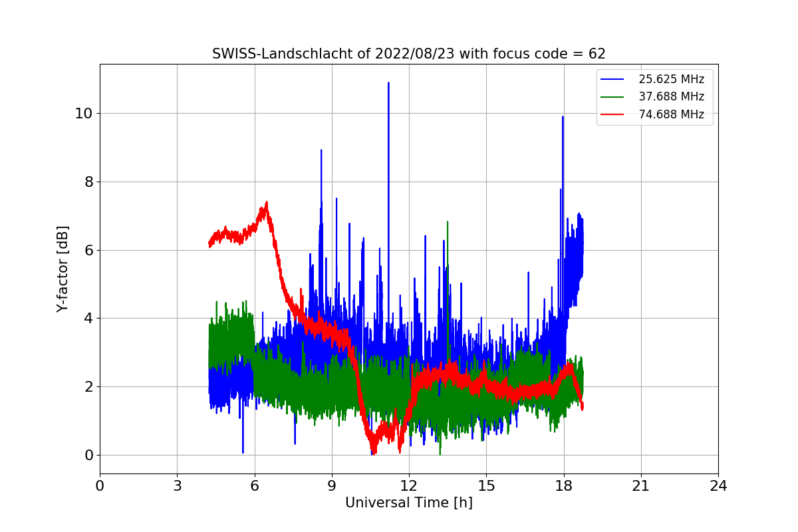This screenshot has width=798, height=532.
Task: Click the blue legend line sample
Action: [612, 79]
